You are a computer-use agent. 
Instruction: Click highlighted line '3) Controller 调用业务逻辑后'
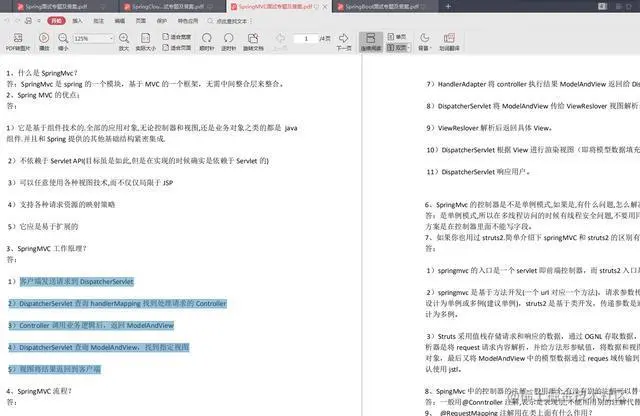(x=91, y=325)
